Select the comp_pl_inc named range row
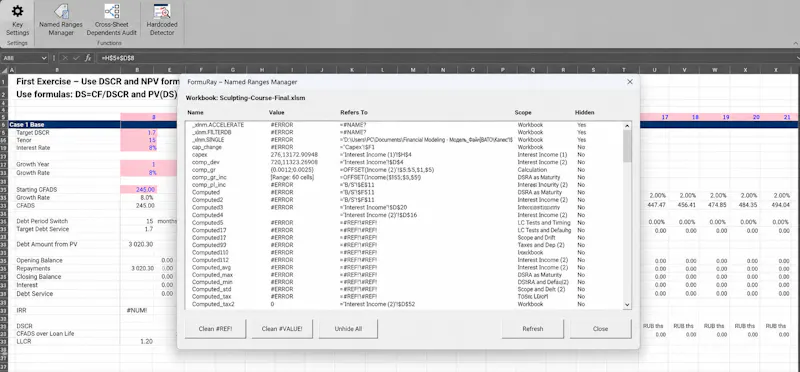800x372 pixels. (404, 185)
